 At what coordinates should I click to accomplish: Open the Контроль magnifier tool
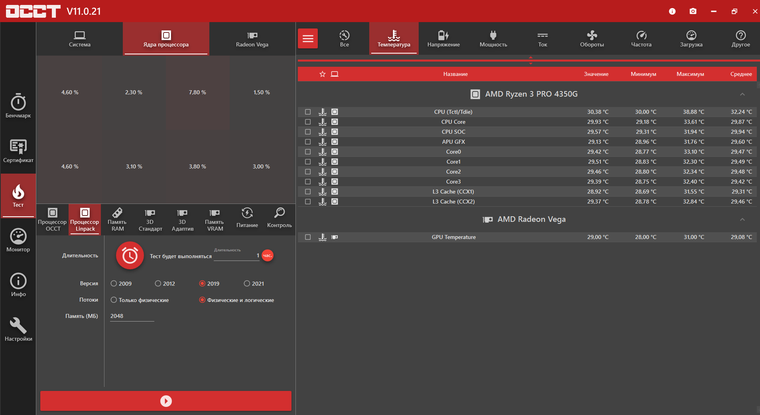[279, 217]
